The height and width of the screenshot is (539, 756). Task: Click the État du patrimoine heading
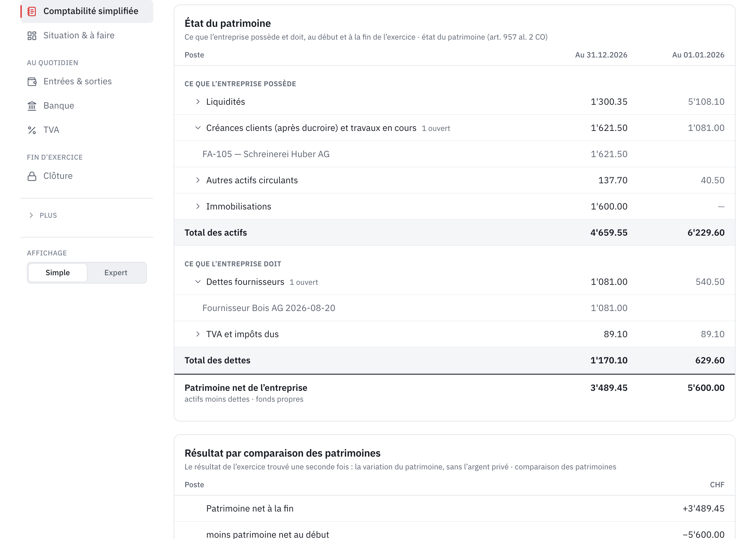pyautogui.click(x=228, y=24)
